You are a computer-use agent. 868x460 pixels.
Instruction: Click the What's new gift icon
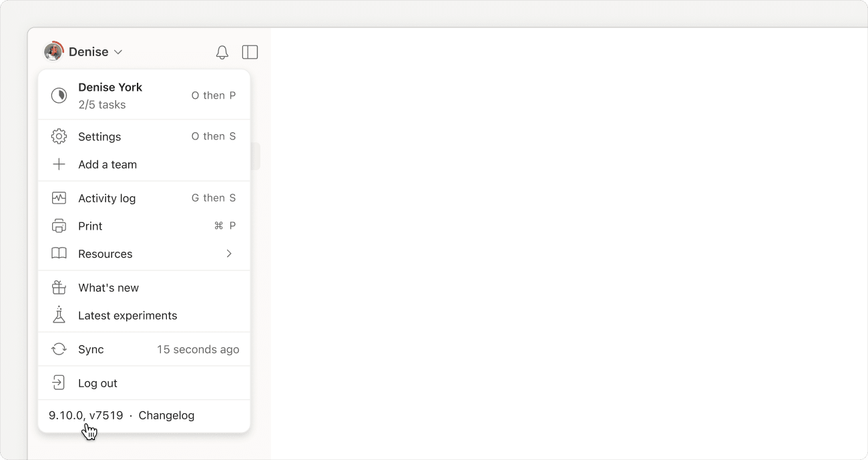coord(59,287)
